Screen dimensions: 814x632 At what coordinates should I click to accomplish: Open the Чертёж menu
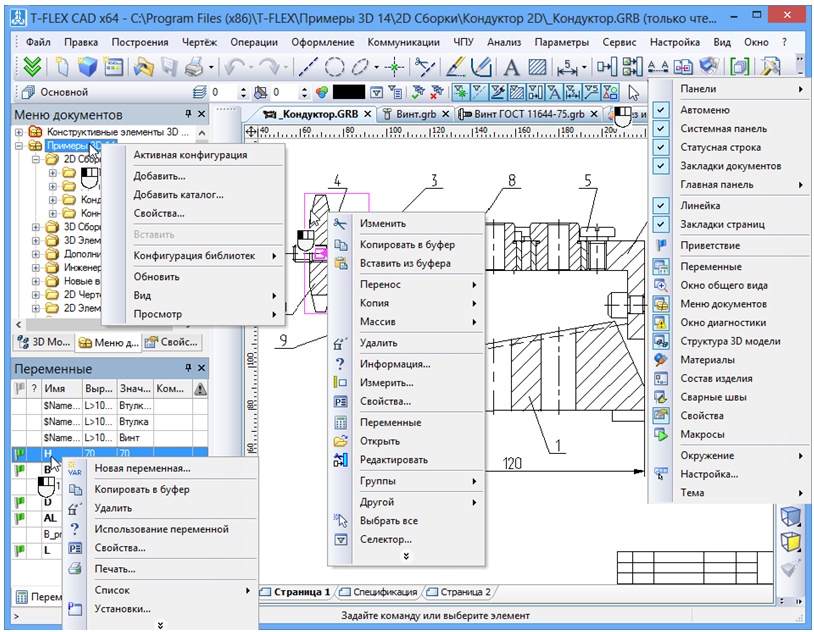(199, 42)
